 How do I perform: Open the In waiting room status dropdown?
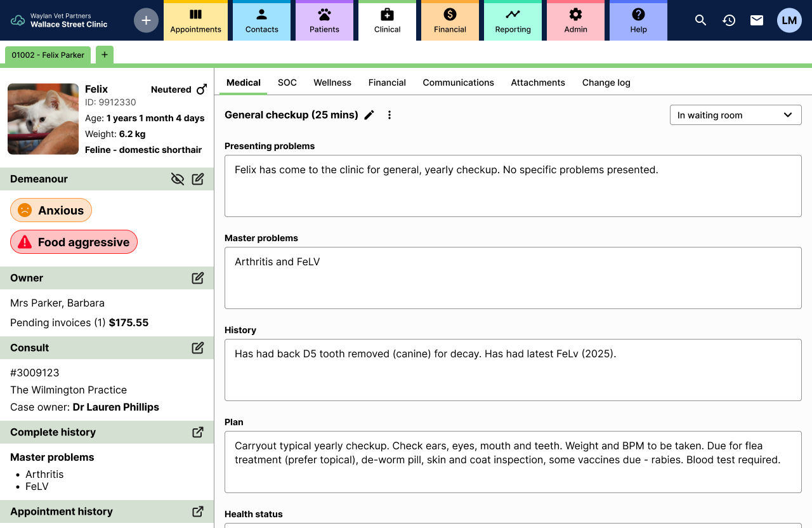(x=736, y=115)
